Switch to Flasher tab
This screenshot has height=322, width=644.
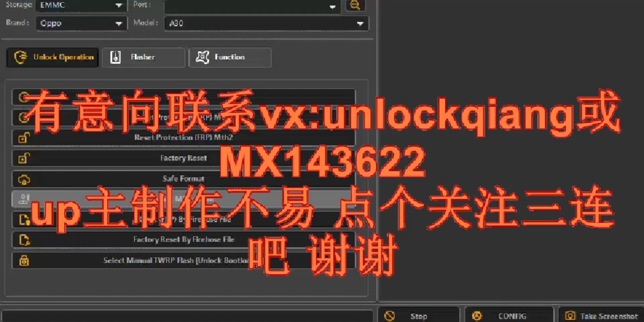[143, 57]
